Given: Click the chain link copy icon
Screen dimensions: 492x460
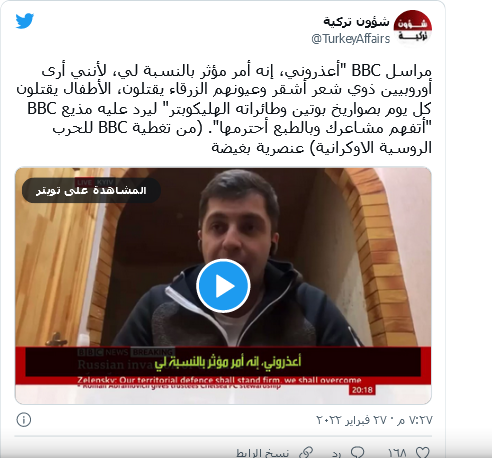Looking at the screenshot, I should tap(306, 453).
